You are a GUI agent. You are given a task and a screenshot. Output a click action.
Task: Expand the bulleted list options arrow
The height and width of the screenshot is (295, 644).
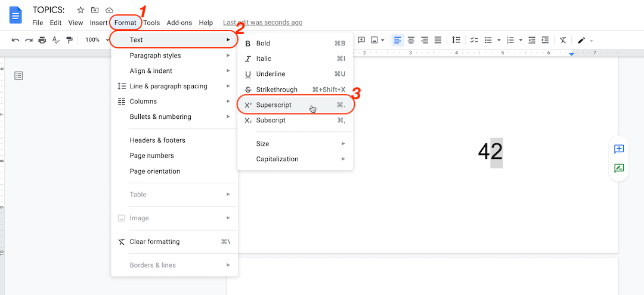click(x=499, y=40)
